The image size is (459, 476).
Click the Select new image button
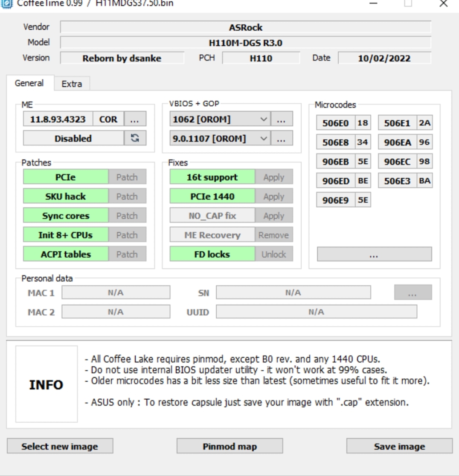tap(60, 446)
